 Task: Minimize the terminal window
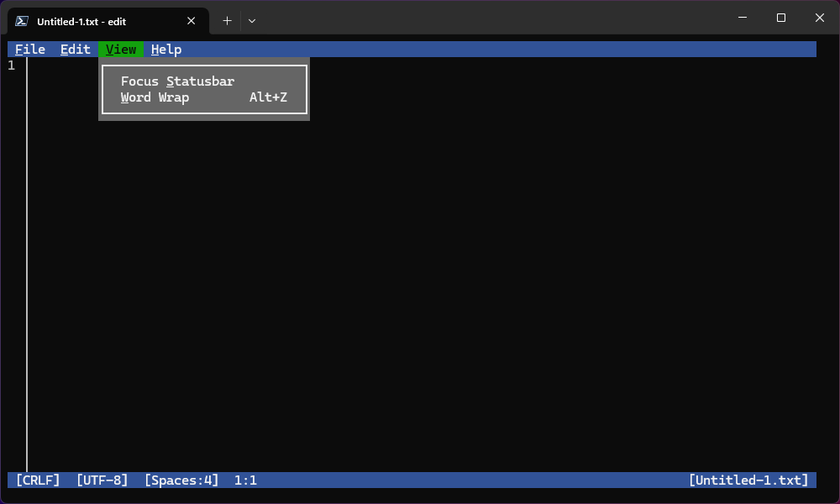coord(743,18)
